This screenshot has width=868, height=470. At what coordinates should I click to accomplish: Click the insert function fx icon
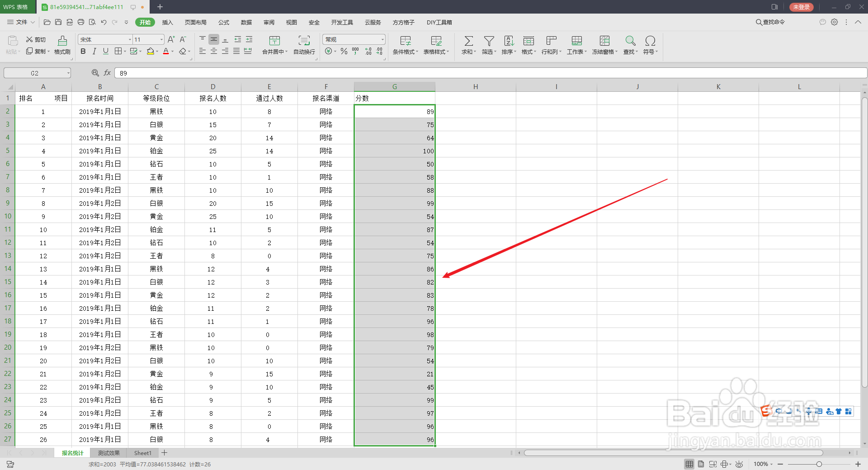click(107, 73)
